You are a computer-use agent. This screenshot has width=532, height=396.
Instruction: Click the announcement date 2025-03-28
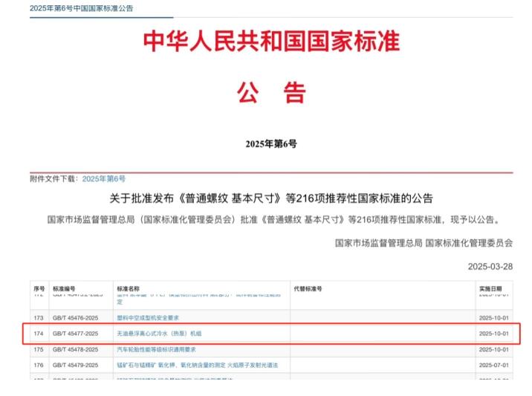click(x=490, y=267)
